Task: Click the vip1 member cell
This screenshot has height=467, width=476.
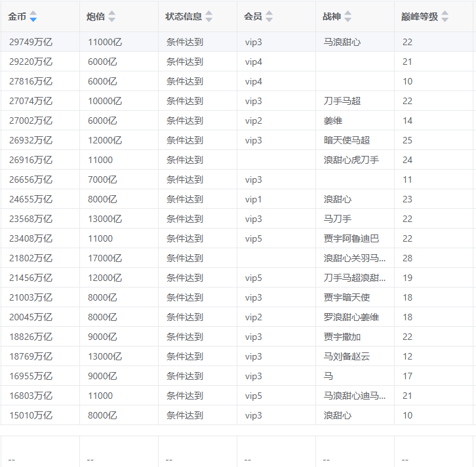Action: (254, 199)
